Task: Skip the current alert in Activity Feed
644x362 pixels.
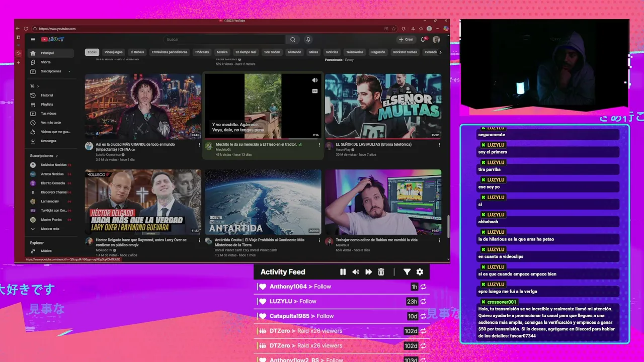Action: (368, 272)
